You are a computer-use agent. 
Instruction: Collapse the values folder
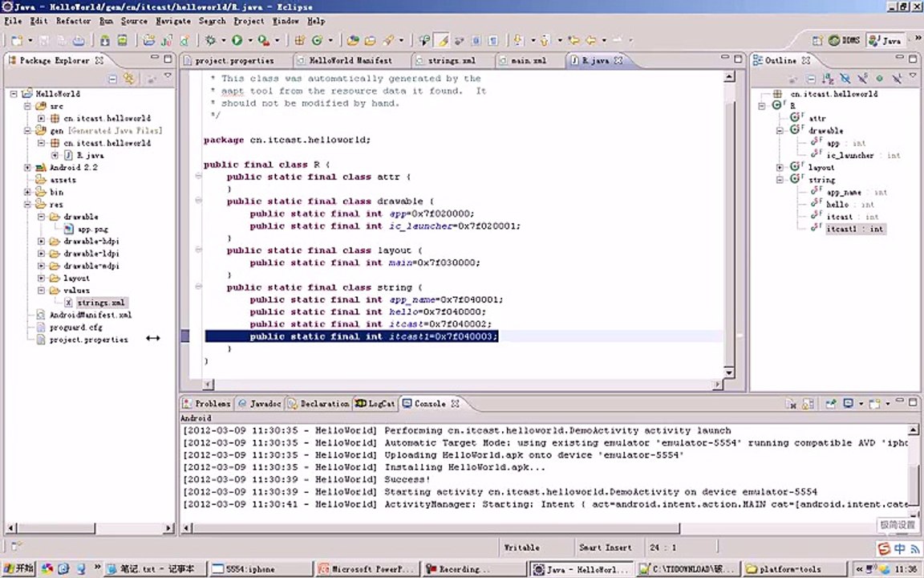coord(41,290)
